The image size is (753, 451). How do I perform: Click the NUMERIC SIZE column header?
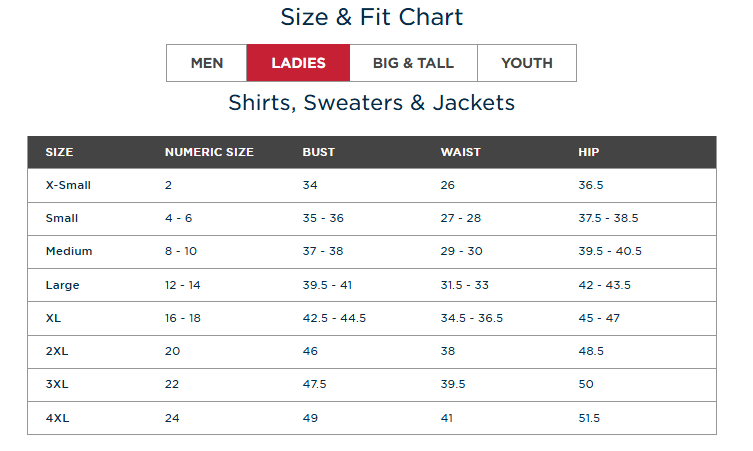click(209, 152)
